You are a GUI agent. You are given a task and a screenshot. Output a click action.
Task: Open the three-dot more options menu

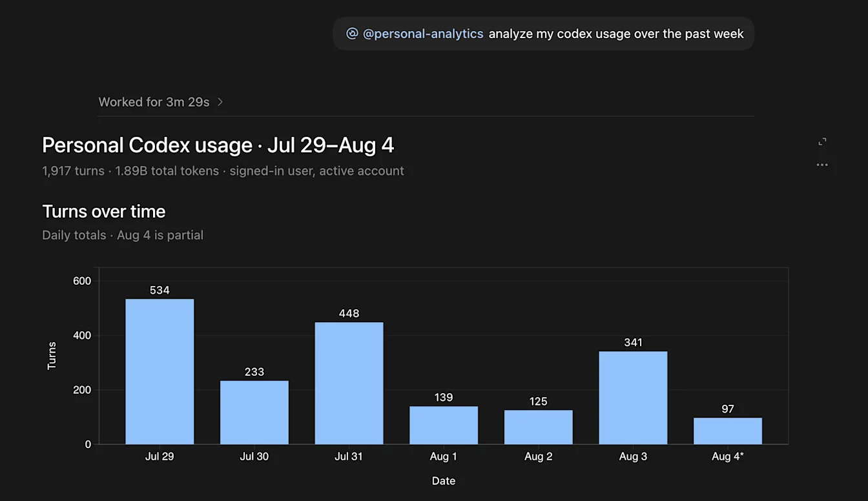coord(822,165)
